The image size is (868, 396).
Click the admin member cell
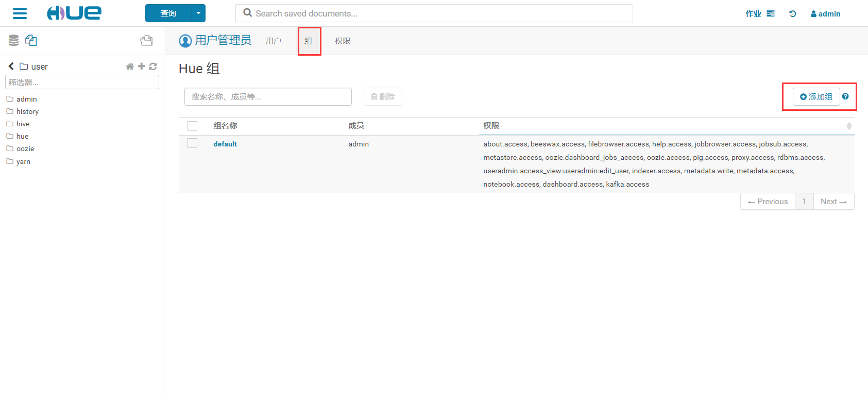point(359,144)
